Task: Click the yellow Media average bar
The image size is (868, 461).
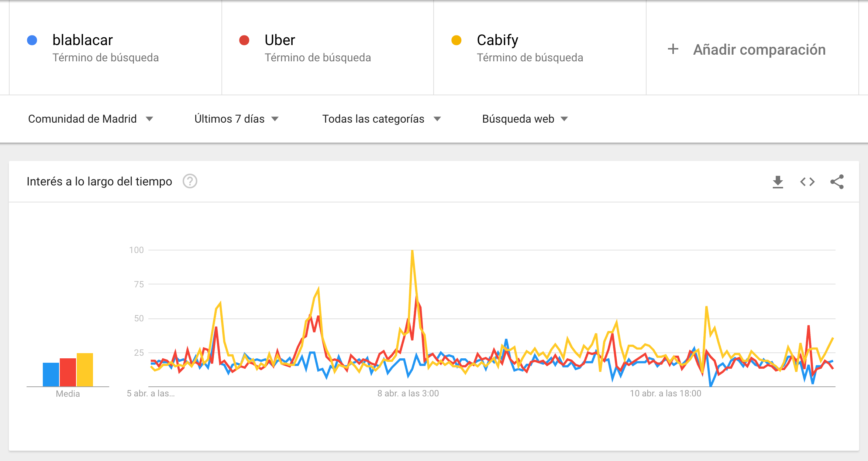Action: point(85,369)
